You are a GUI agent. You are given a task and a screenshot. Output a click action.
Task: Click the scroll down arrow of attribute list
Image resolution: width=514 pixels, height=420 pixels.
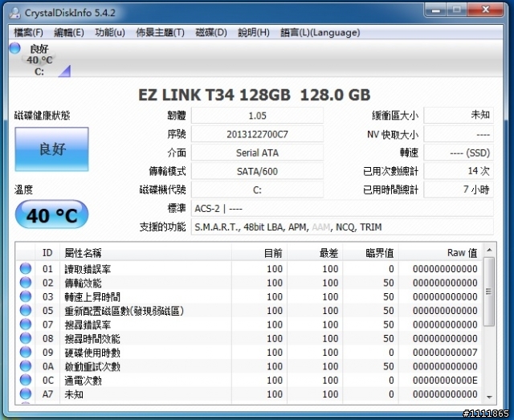(x=489, y=397)
